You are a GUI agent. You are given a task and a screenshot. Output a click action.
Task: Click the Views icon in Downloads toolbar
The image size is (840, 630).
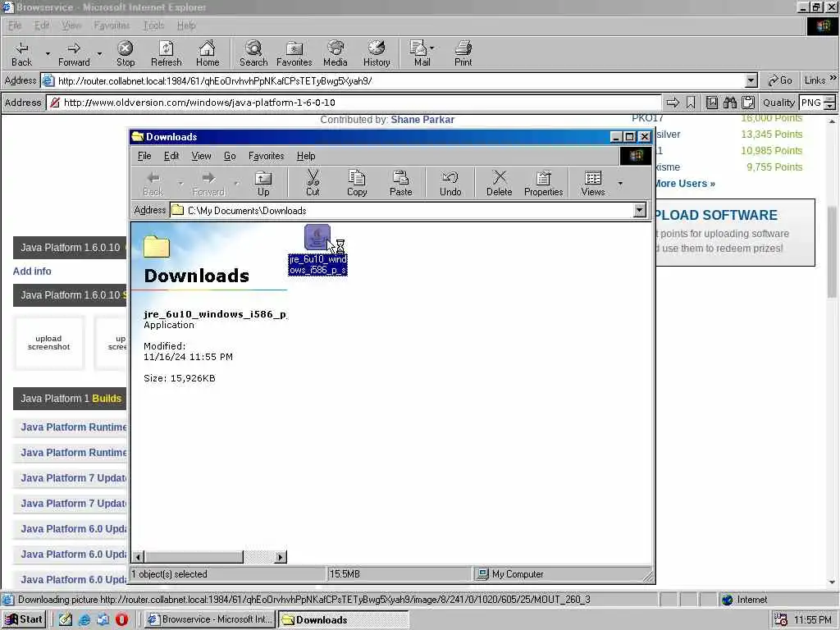[x=592, y=183]
